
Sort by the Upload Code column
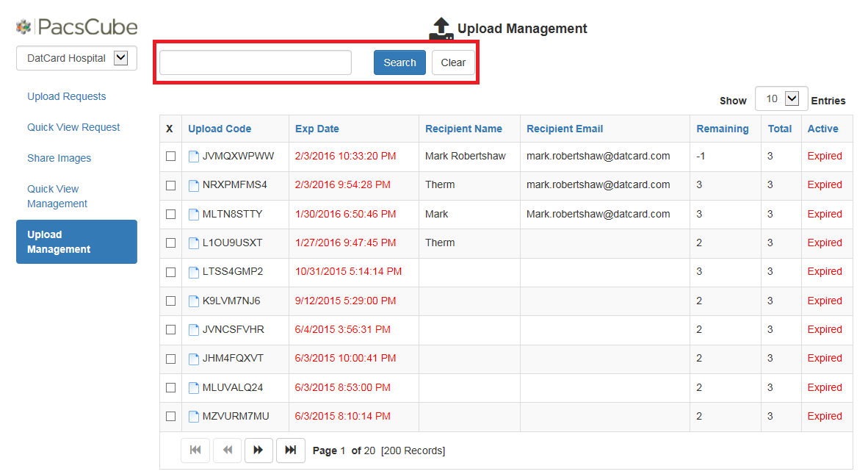220,129
